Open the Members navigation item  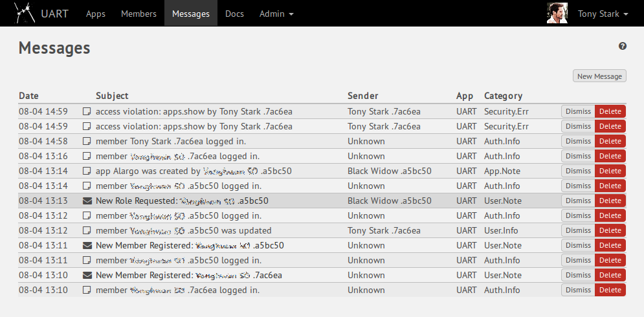tap(139, 14)
